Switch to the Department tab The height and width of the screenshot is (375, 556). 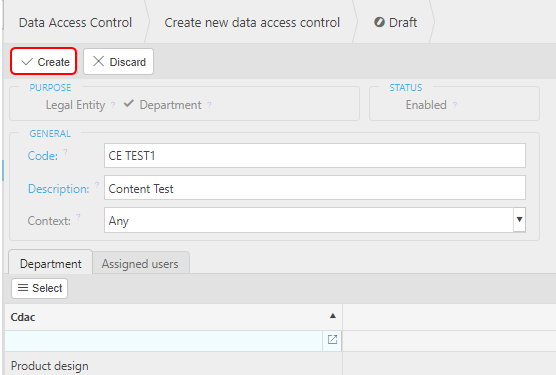50,264
